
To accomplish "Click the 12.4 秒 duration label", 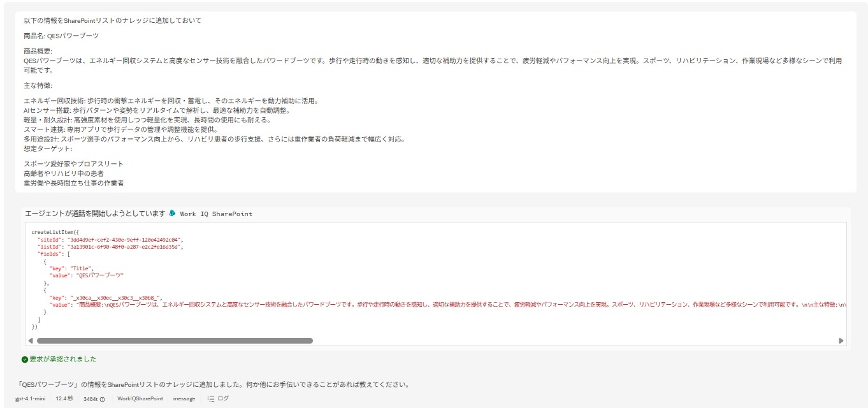I will pyautogui.click(x=64, y=399).
